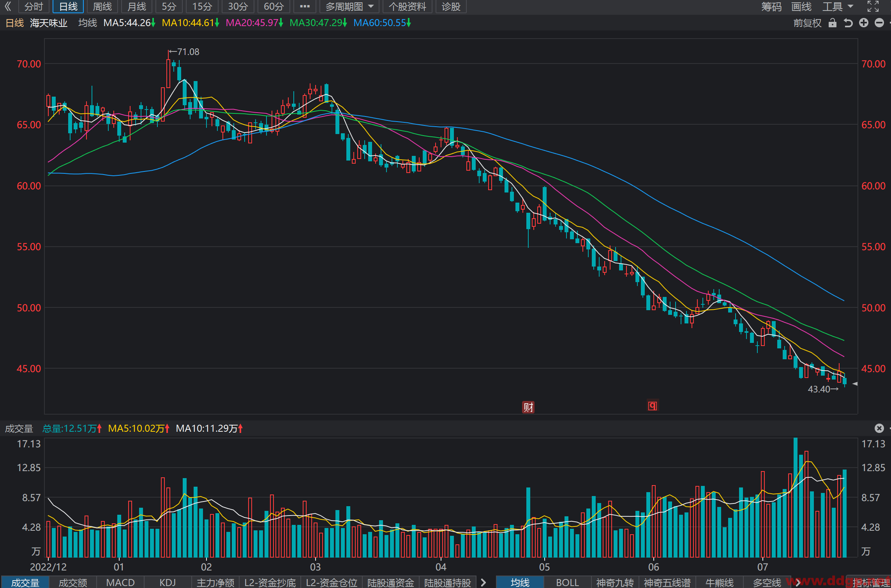Image resolution: width=891 pixels, height=588 pixels.
Task: Switch to KDJ indicator tab
Action: pos(168,582)
